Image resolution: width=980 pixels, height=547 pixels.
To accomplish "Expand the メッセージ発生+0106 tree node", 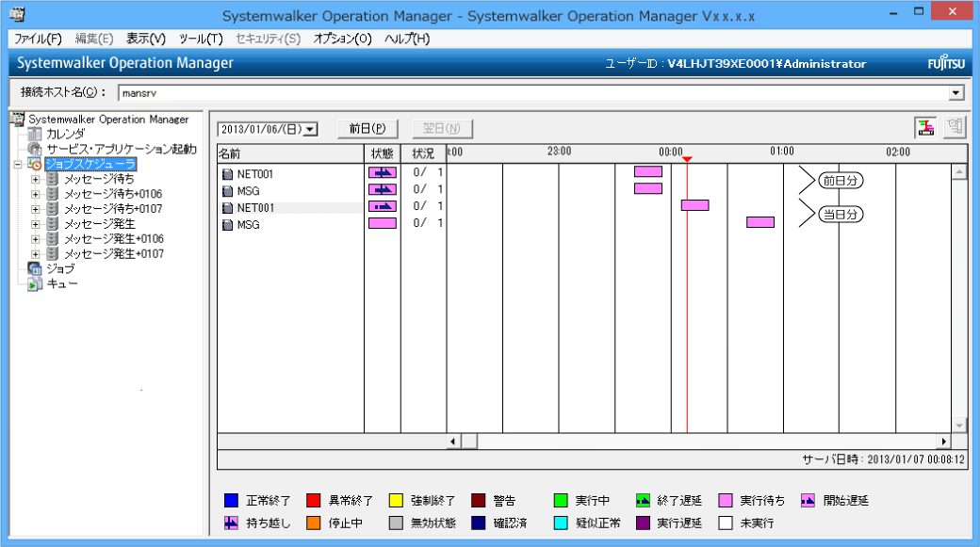I will [x=36, y=239].
